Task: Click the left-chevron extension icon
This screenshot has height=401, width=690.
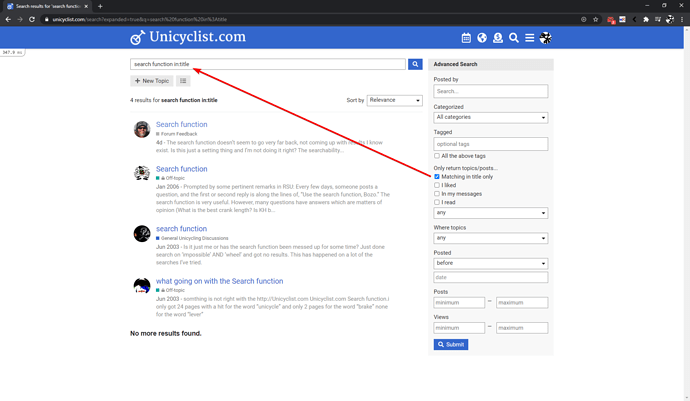Action: point(634,19)
